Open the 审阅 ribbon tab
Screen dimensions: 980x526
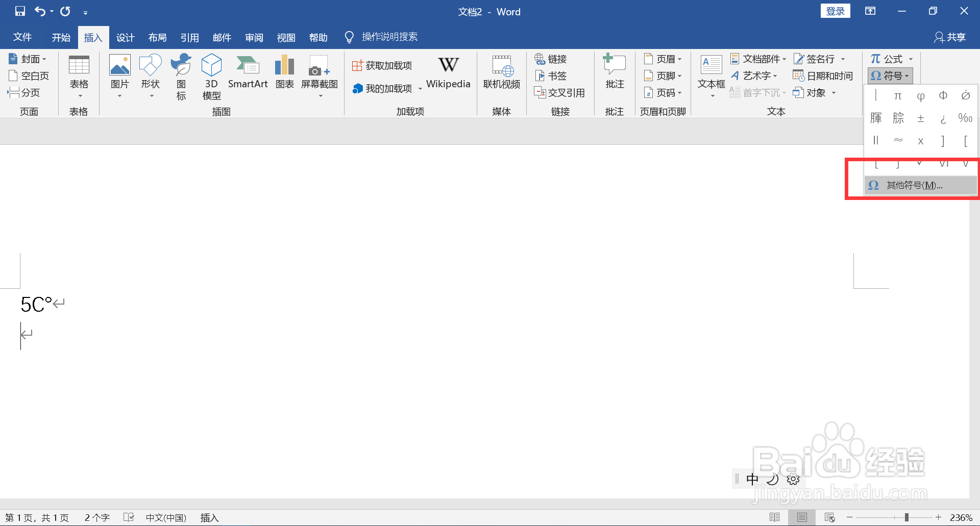(254, 37)
